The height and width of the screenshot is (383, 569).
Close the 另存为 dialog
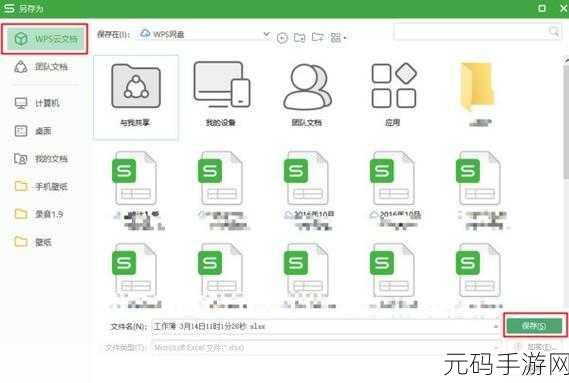point(564,8)
